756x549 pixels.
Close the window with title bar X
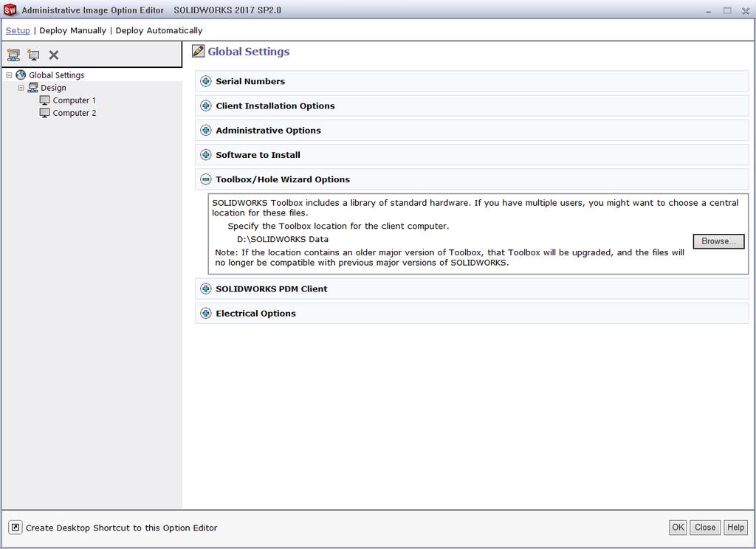746,10
